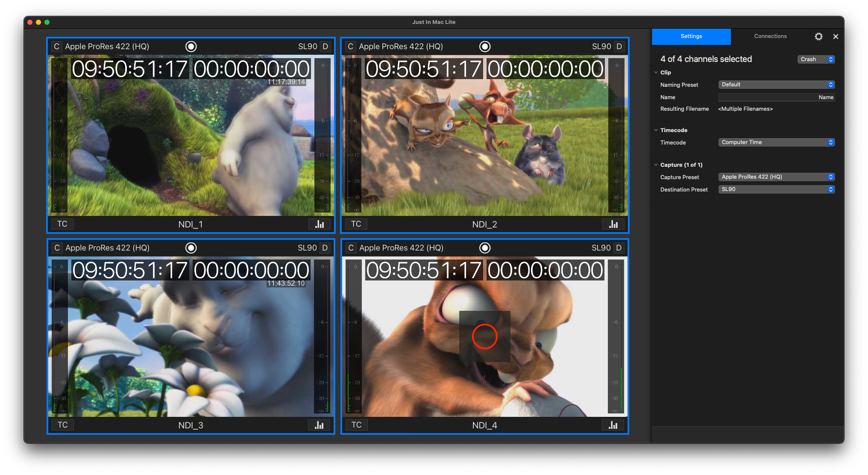
Task: Open the gear settings icon in the side panel
Action: (x=818, y=37)
